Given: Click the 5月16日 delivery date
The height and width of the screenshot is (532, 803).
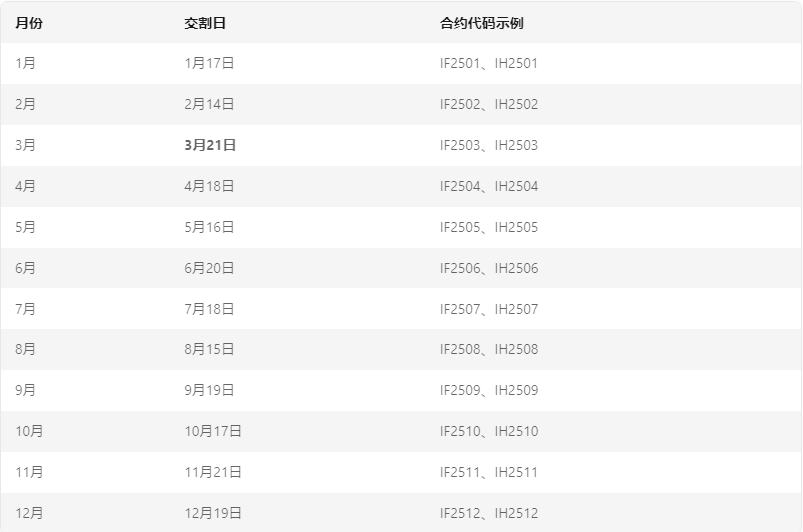Looking at the screenshot, I should 209,227.
